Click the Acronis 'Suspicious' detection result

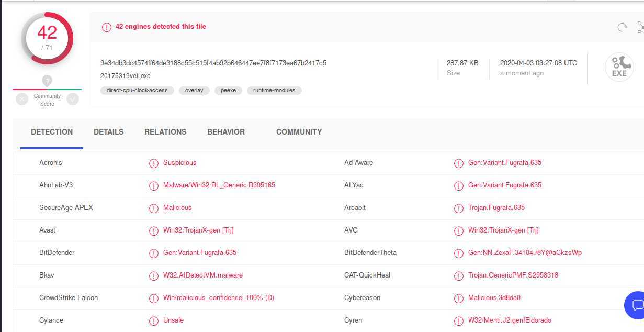[179, 163]
